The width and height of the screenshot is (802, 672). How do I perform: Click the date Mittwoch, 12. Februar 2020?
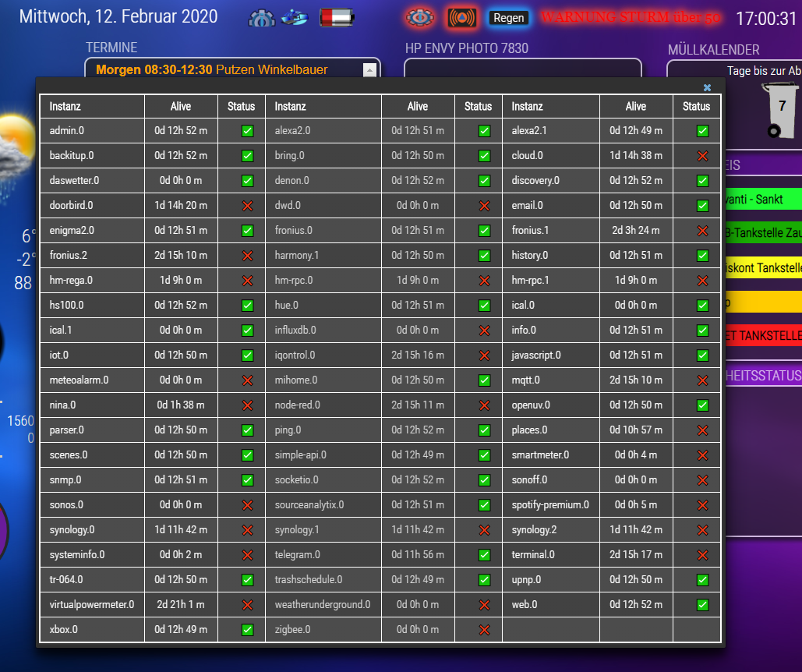118,16
